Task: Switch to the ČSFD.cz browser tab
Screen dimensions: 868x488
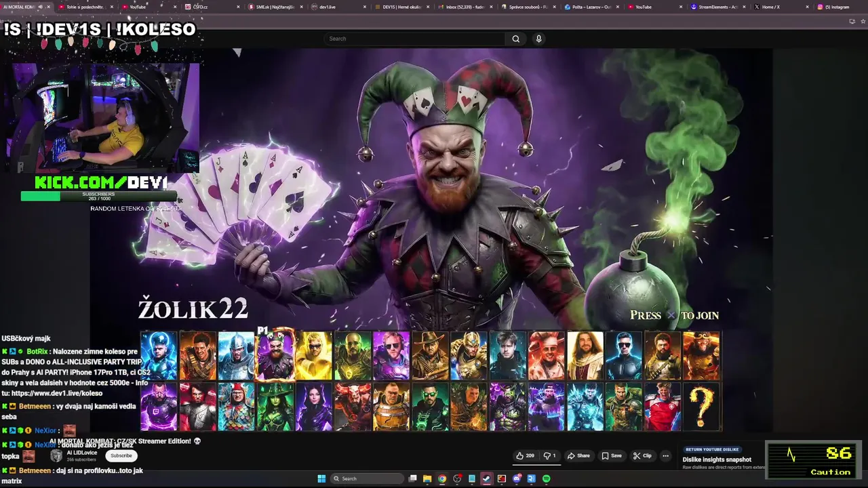Action: [212, 7]
